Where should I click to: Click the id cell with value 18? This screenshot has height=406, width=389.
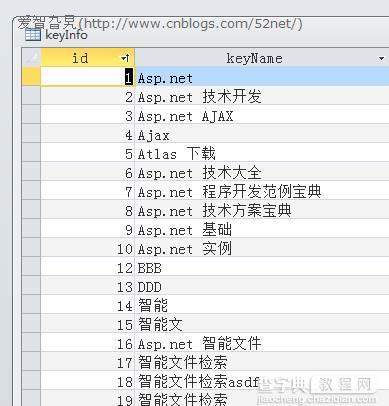(x=88, y=381)
